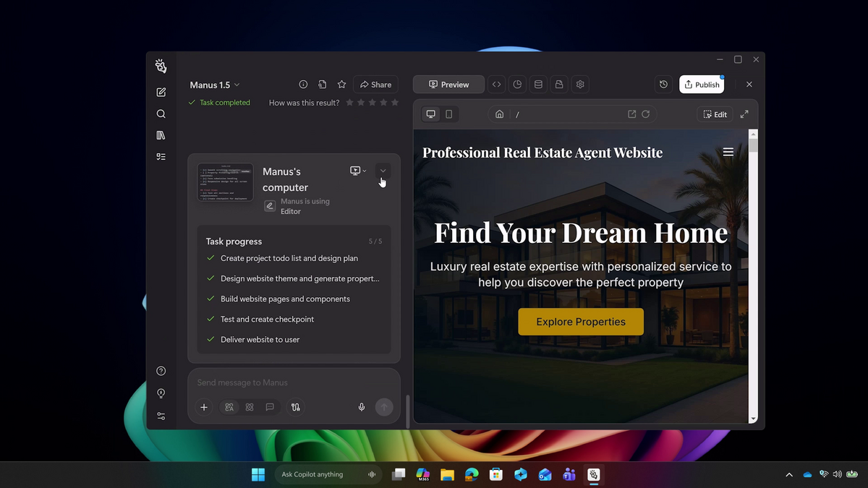Viewport: 868px width, 488px height.
Task: Open the help question mark icon
Action: 161,371
